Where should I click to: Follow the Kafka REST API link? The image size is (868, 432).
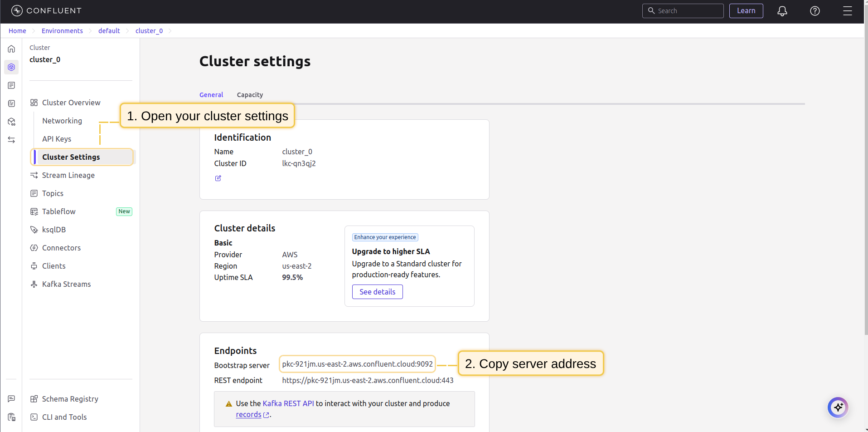[288, 403]
